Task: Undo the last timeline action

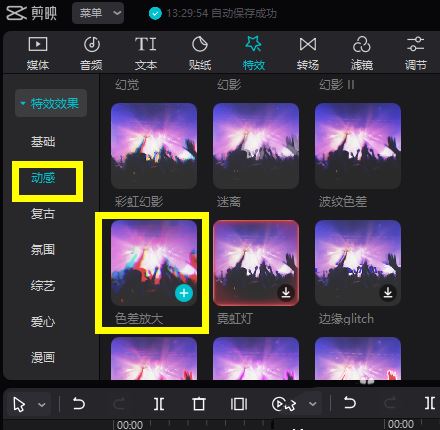Action: click(79, 404)
